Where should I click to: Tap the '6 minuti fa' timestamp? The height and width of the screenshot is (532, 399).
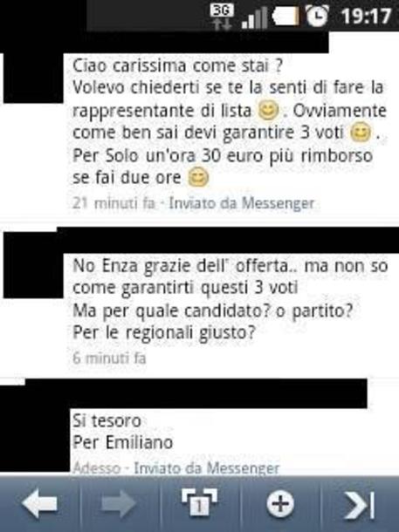coord(109,358)
